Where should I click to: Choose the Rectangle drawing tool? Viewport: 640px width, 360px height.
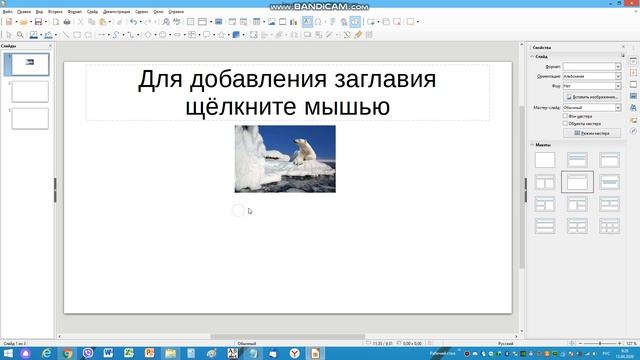[77, 35]
